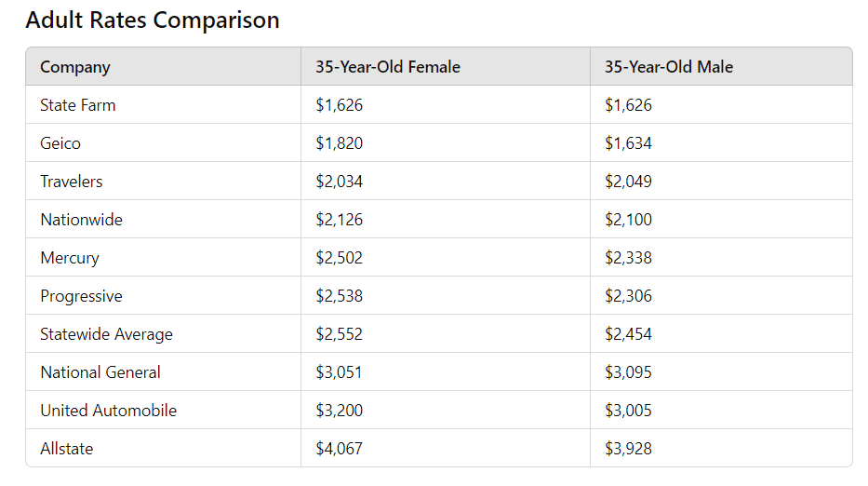Click the 35-Year-Old Female column header
This screenshot has height=486, width=868.
(388, 67)
